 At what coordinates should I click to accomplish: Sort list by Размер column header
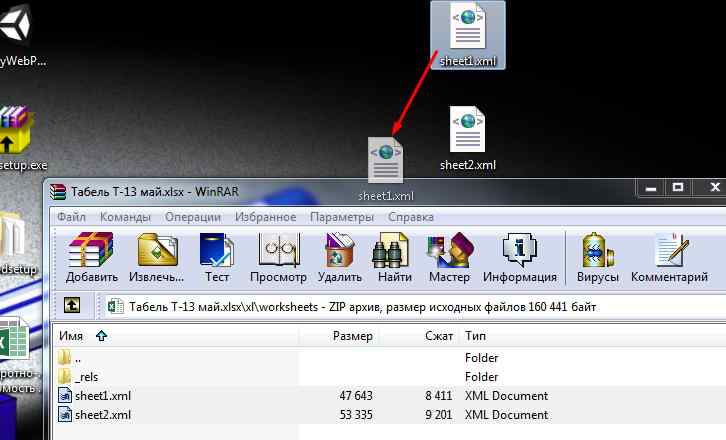(x=353, y=336)
